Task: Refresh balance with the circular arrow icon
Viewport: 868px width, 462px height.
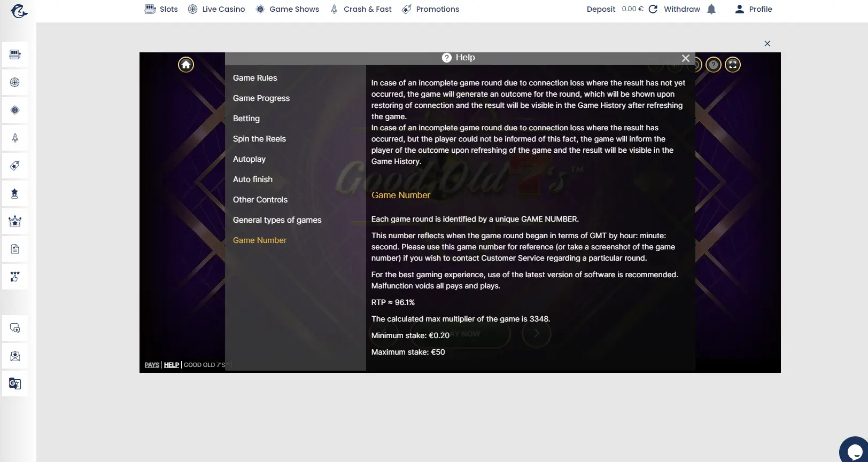Action: pyautogui.click(x=653, y=9)
